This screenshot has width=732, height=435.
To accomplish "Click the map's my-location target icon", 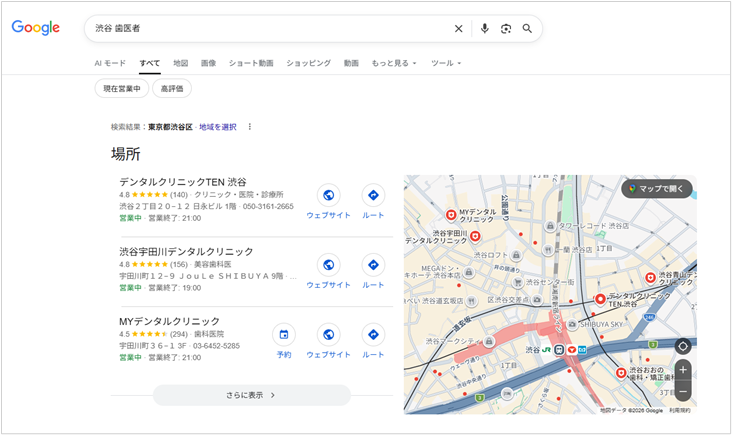I will coord(683,346).
